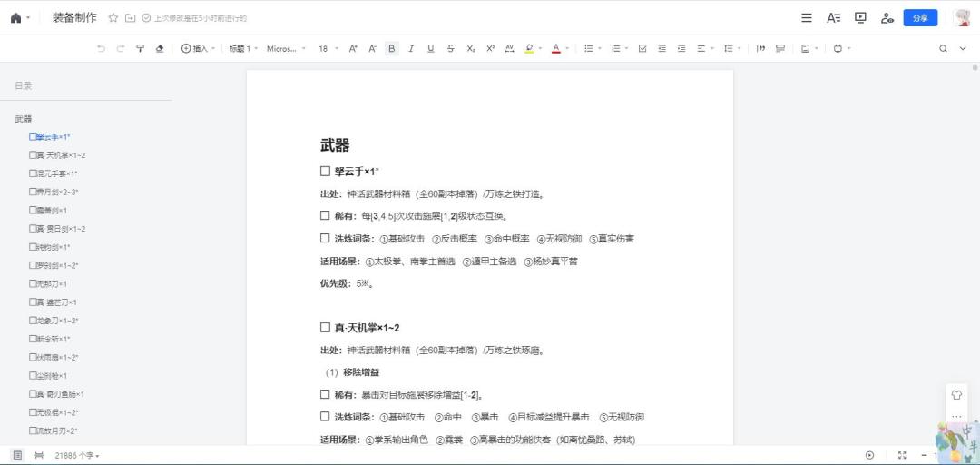Start presentation mode from top bar
This screenshot has height=465, width=980.
pyautogui.click(x=860, y=18)
